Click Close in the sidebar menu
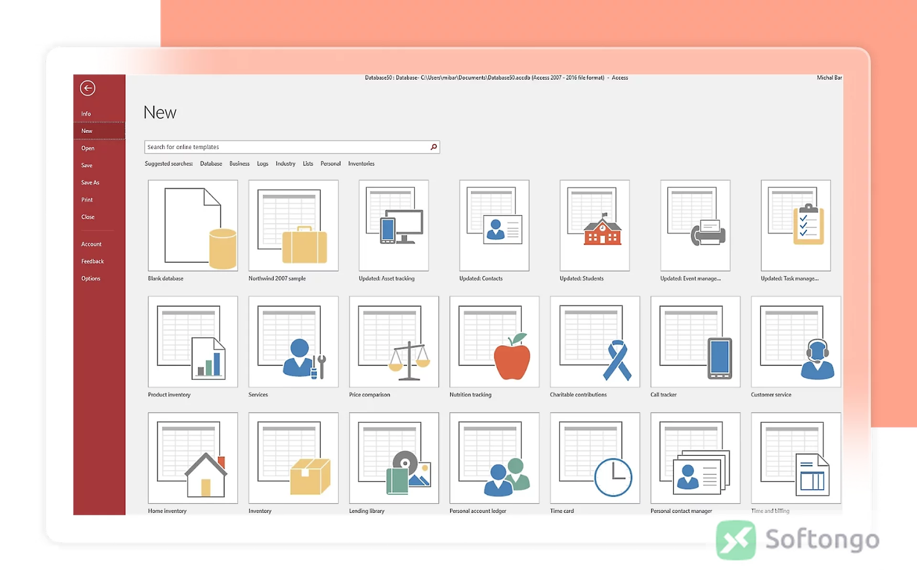The width and height of the screenshot is (917, 588). pyautogui.click(x=88, y=217)
